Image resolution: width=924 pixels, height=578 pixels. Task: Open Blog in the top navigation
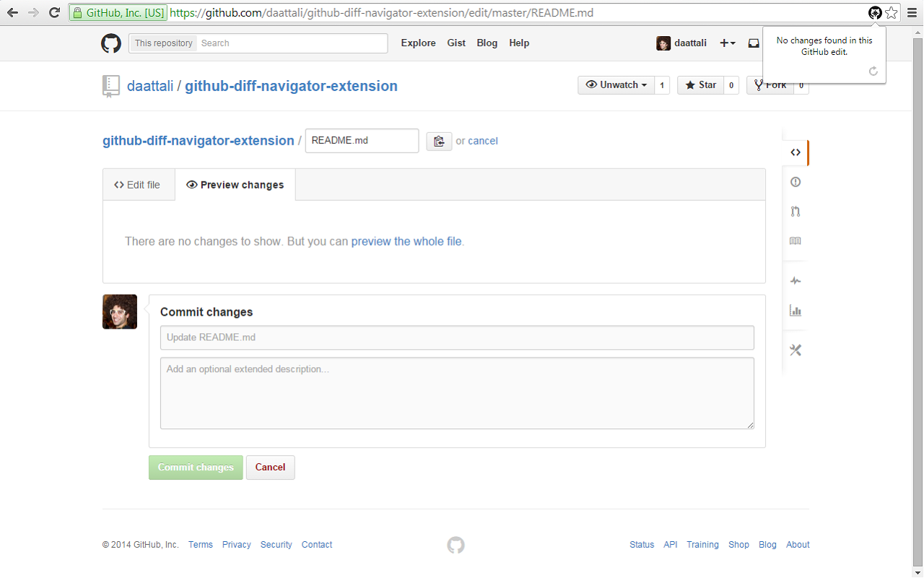click(x=487, y=43)
